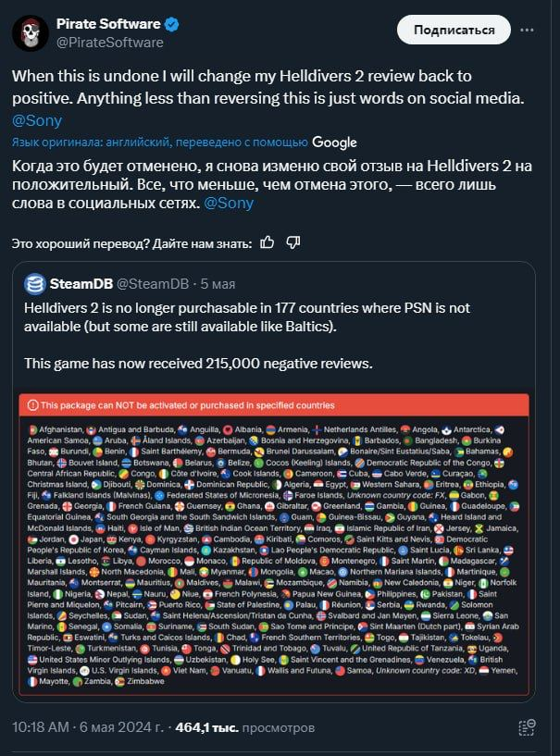Screen dimensions: 560x756
Task: Click the 10:18 AM post timestamp
Action: coord(41,727)
